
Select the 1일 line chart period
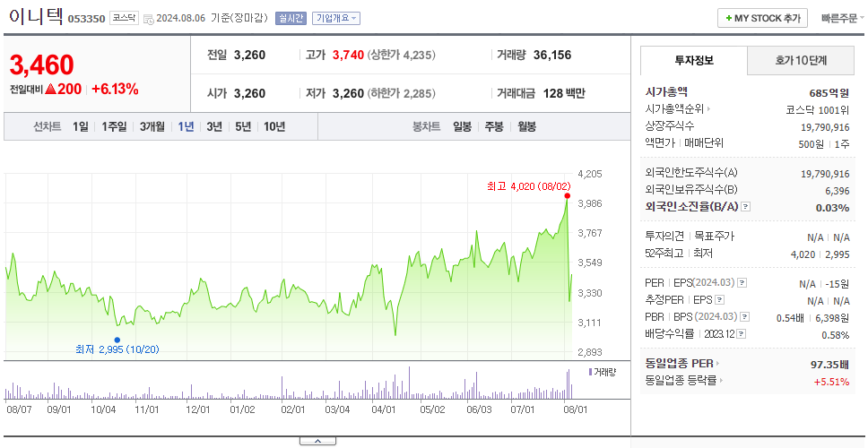[x=81, y=126]
